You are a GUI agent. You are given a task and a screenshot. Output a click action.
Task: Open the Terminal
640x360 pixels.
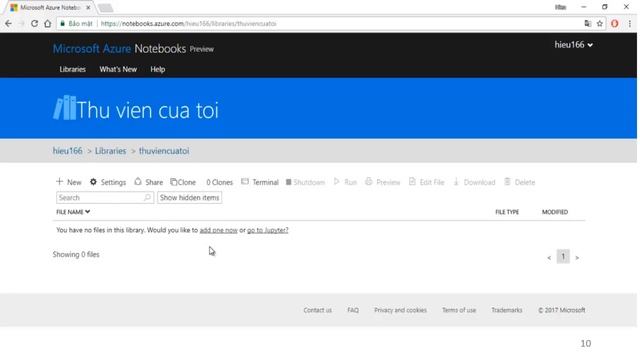click(x=260, y=182)
